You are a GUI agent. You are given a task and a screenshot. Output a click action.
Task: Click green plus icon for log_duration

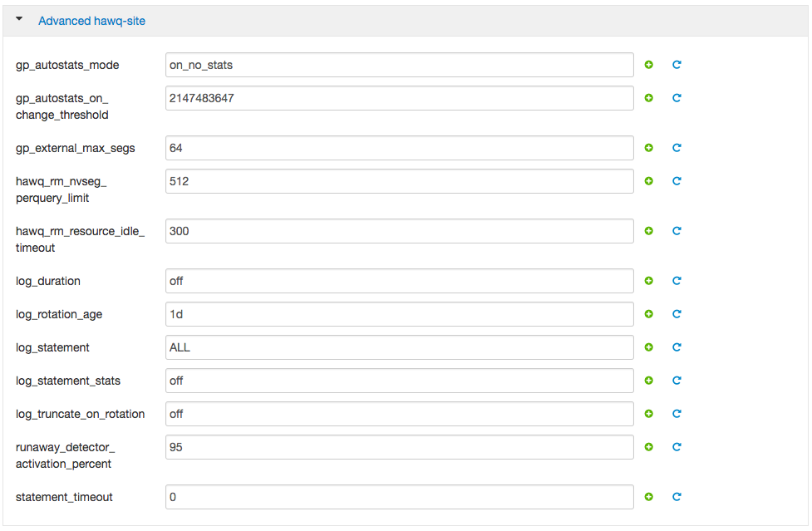click(x=649, y=281)
